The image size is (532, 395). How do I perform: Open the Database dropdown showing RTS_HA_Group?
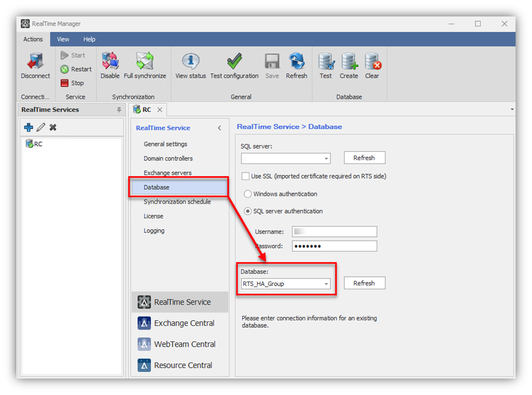[326, 284]
